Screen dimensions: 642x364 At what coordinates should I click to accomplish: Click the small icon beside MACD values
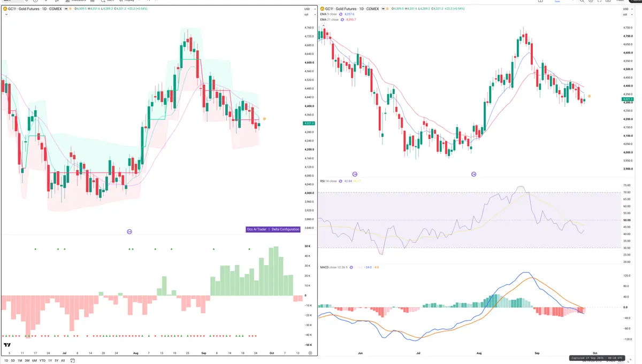351,267
